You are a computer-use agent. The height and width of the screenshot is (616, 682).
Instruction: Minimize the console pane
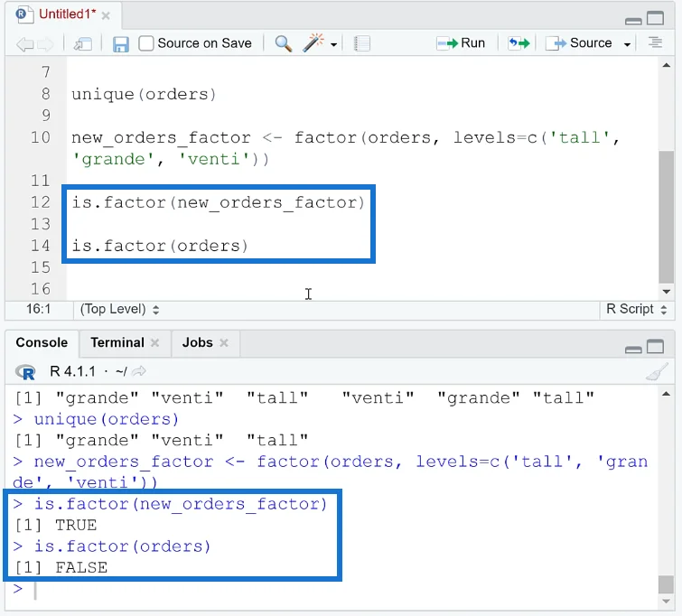point(633,350)
